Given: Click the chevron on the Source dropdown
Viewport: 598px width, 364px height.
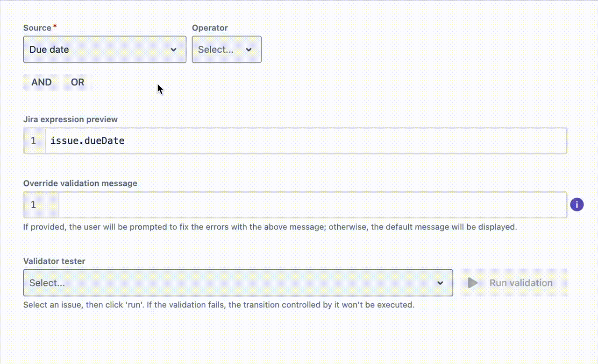Looking at the screenshot, I should coord(174,49).
